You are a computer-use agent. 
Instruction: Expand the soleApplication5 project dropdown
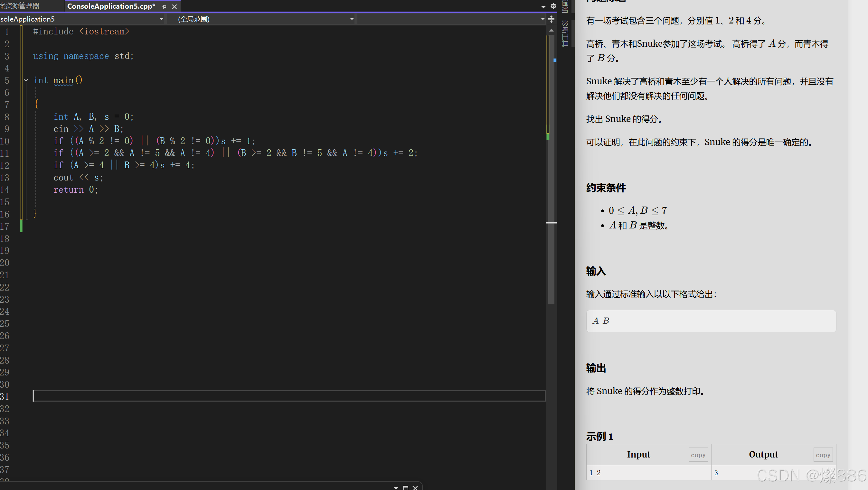161,19
